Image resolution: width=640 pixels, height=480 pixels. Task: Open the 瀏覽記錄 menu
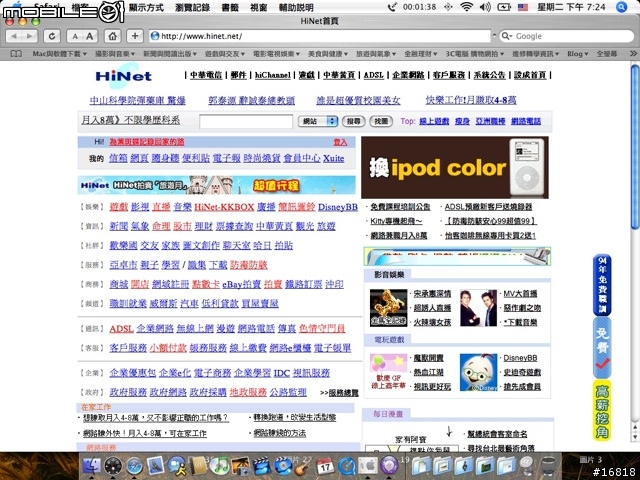tap(192, 7)
